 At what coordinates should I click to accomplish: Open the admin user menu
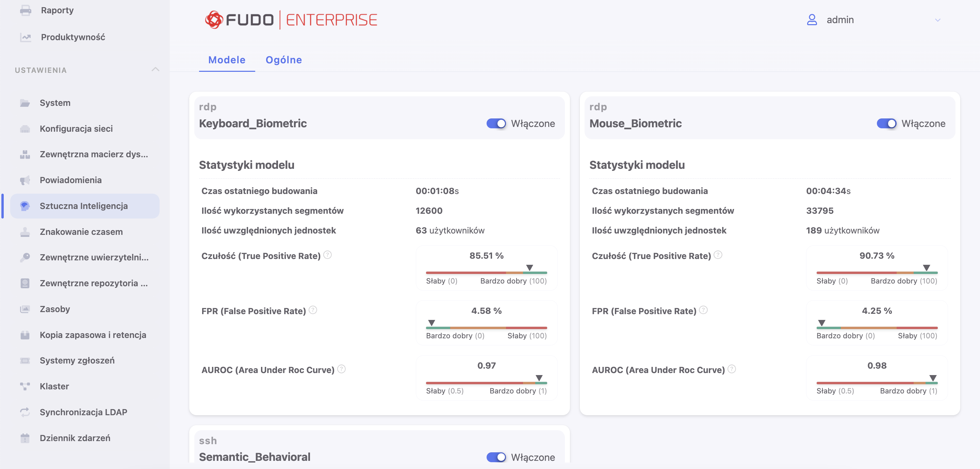839,20
